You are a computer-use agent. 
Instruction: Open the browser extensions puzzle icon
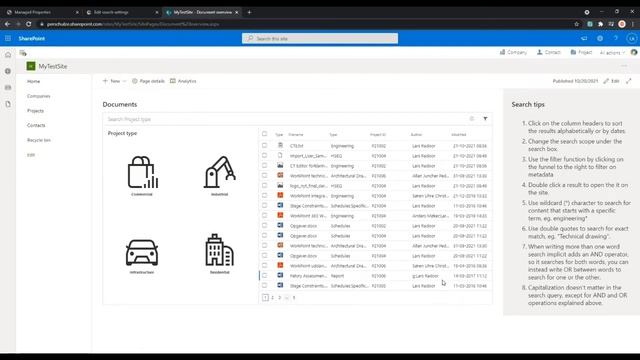pos(600,24)
